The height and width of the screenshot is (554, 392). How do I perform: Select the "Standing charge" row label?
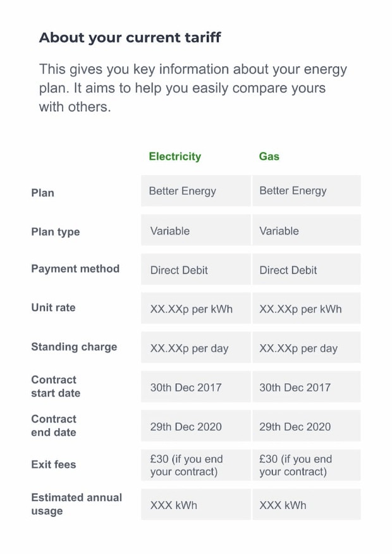[x=74, y=347]
